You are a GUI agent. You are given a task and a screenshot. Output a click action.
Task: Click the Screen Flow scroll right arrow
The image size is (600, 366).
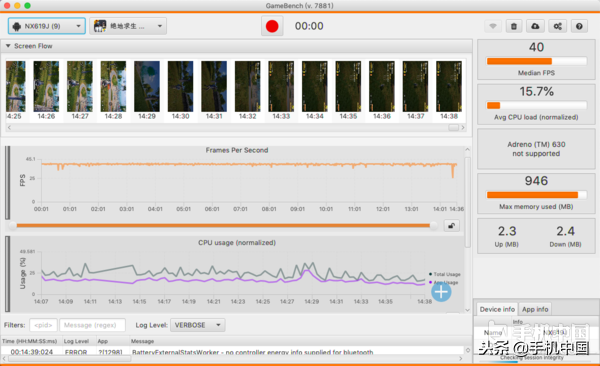(463, 127)
